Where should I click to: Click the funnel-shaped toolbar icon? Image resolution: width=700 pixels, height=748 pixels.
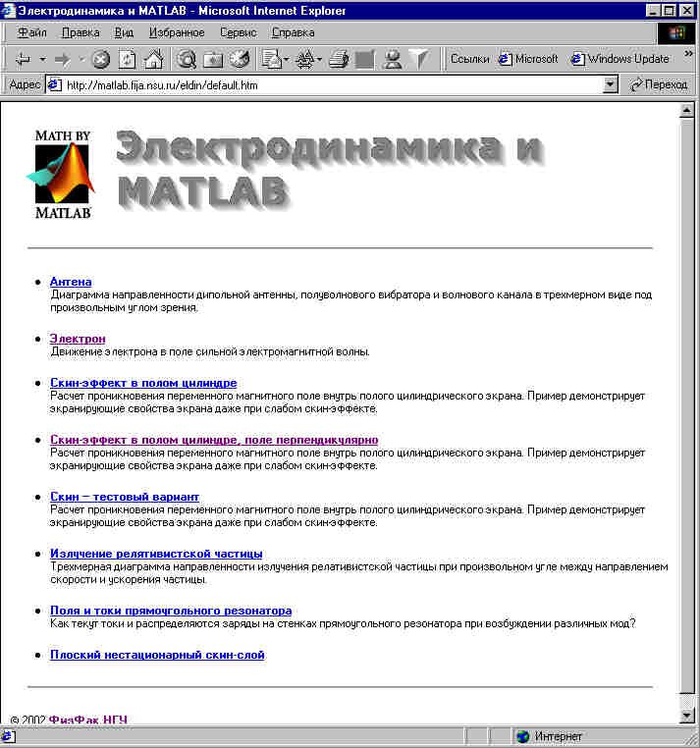pyautogui.click(x=420, y=60)
